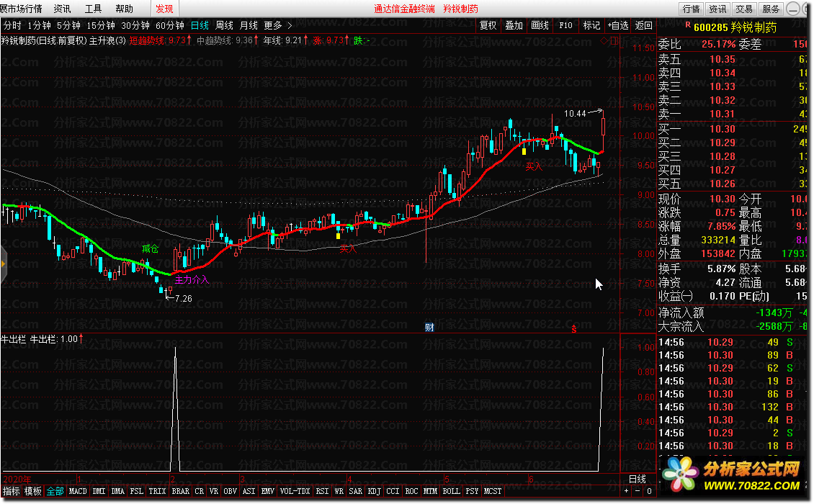Image resolution: width=814 pixels, height=504 pixels.
Task: Select the 日线 daily timeframe tab
Action: 200,25
